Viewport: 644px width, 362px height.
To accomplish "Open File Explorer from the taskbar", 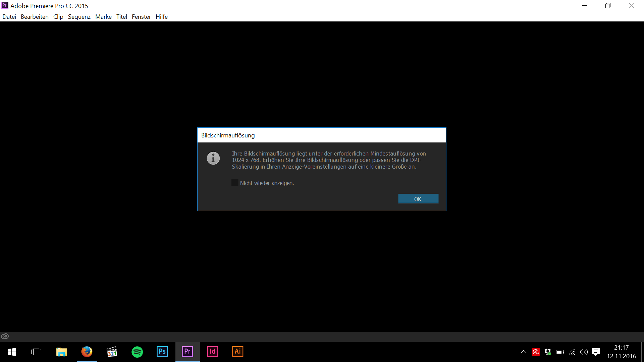I will (62, 352).
